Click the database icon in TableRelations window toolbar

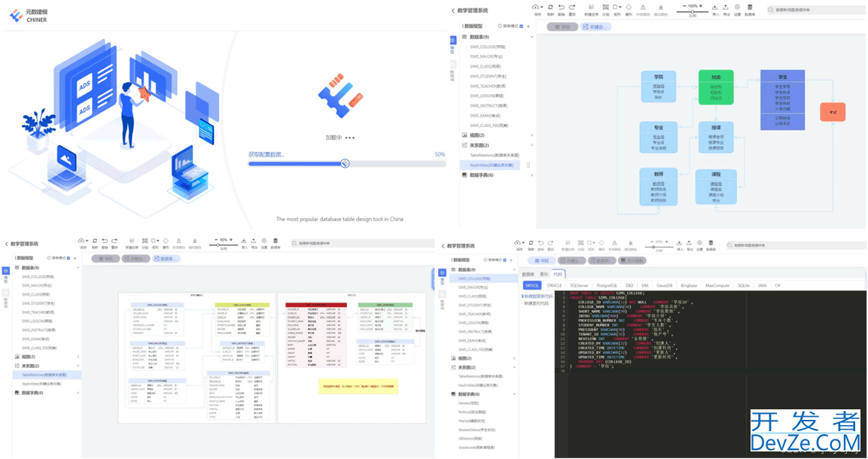[276, 241]
